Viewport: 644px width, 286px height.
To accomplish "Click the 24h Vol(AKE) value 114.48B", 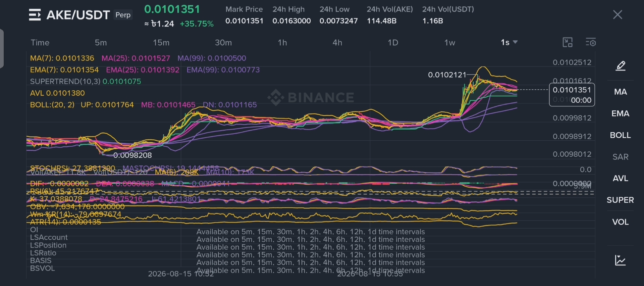I will point(382,21).
